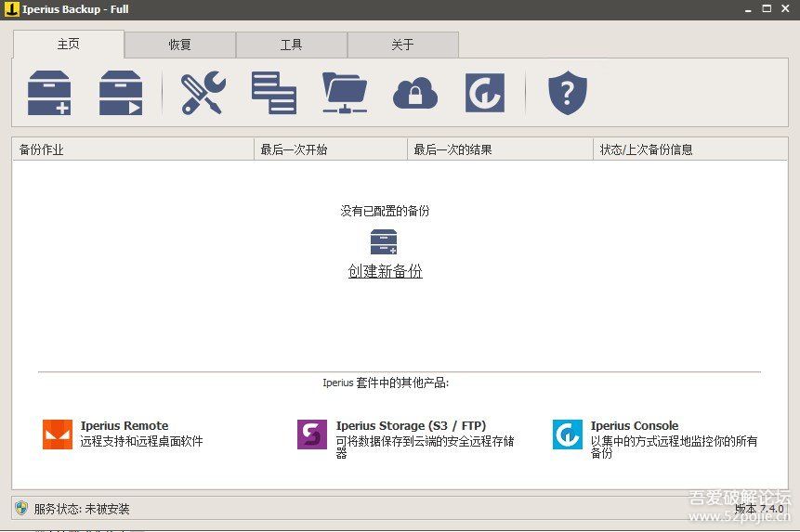Click the 备份作业 column header
The image size is (800, 532).
click(42, 149)
